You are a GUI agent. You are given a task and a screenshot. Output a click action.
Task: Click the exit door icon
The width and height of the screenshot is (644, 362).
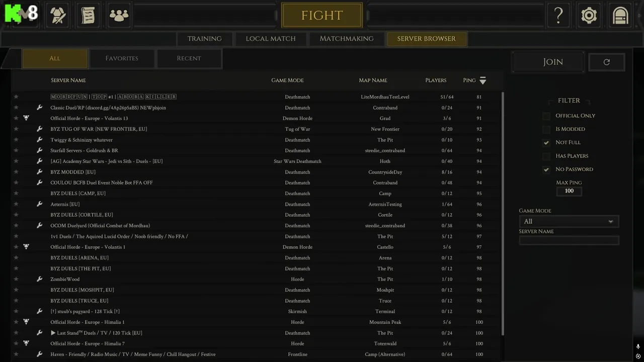tap(620, 16)
